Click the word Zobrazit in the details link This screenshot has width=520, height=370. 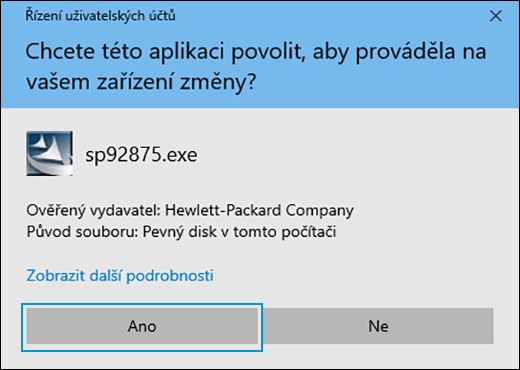pyautogui.click(x=56, y=276)
